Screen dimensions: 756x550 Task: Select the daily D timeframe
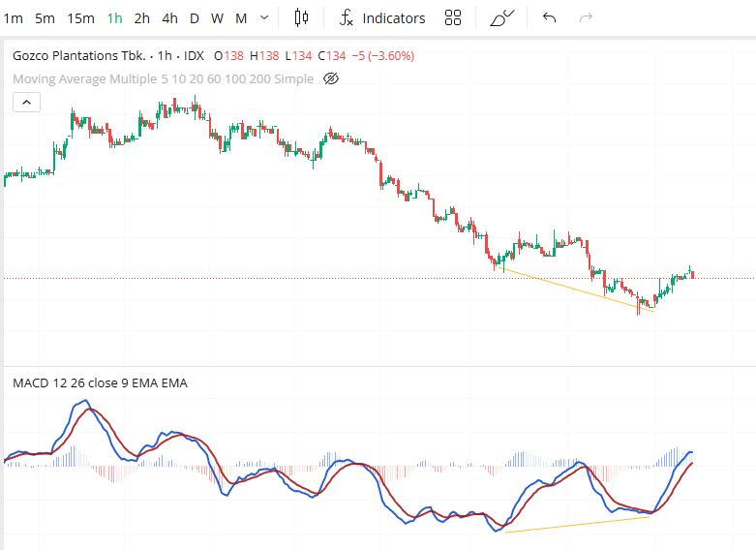(195, 18)
